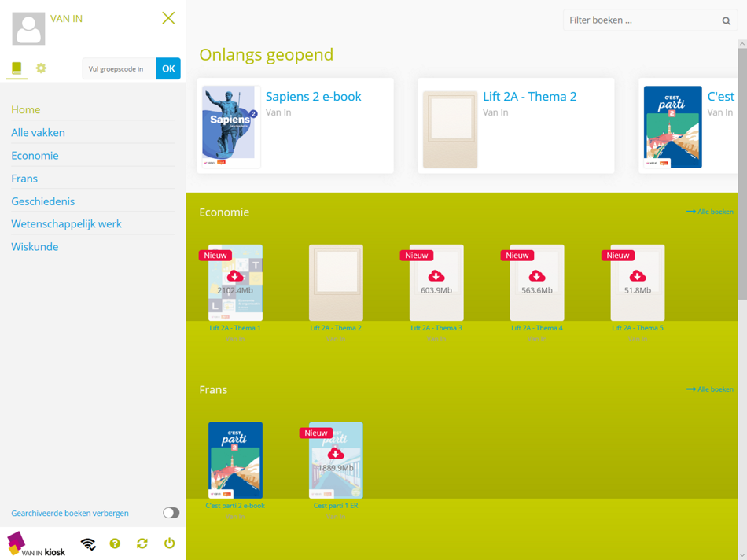This screenshot has width=747, height=560.
Task: Click Alle boeken link for Frans
Action: pos(710,389)
